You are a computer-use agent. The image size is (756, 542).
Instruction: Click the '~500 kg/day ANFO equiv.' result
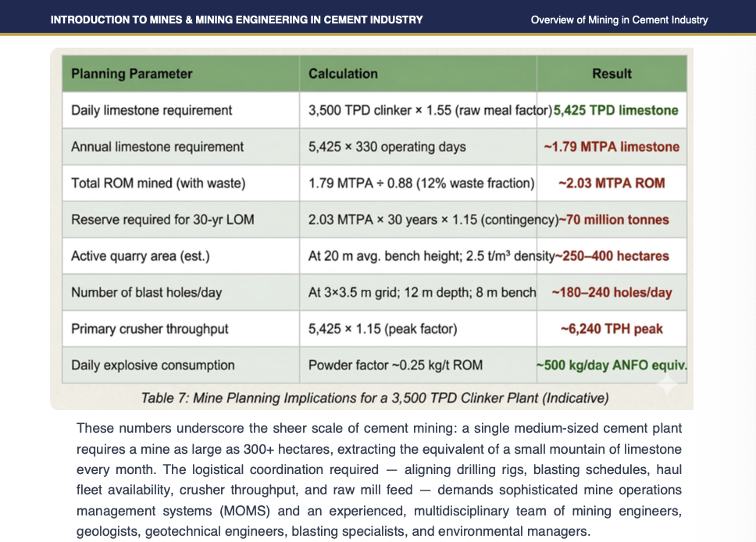tap(612, 365)
